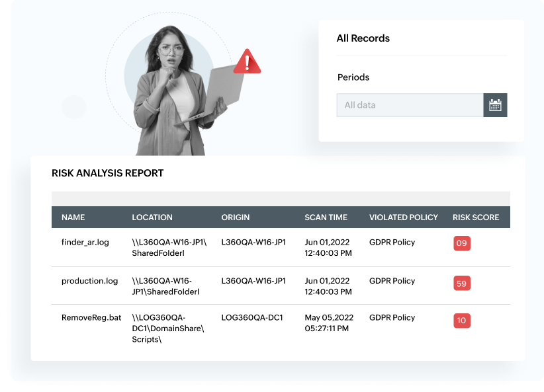Click inside the All data input box
Image resolution: width=544 pixels, height=392 pixels.
tap(410, 104)
